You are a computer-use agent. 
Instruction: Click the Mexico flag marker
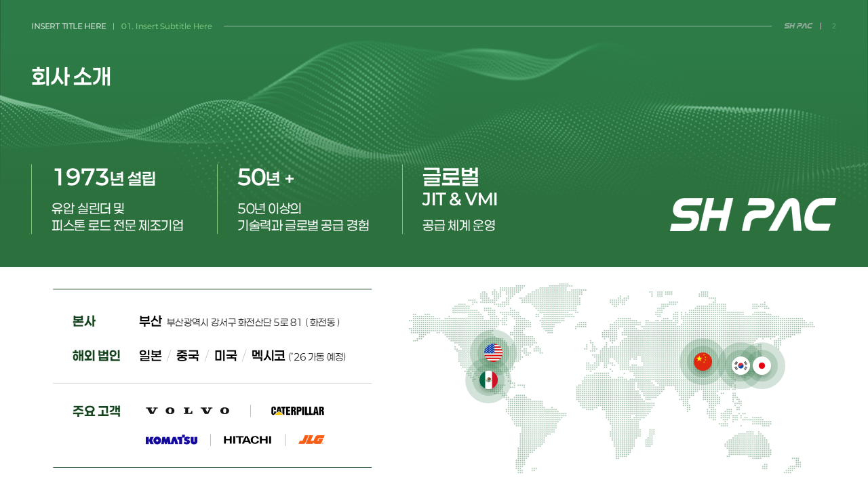(488, 380)
